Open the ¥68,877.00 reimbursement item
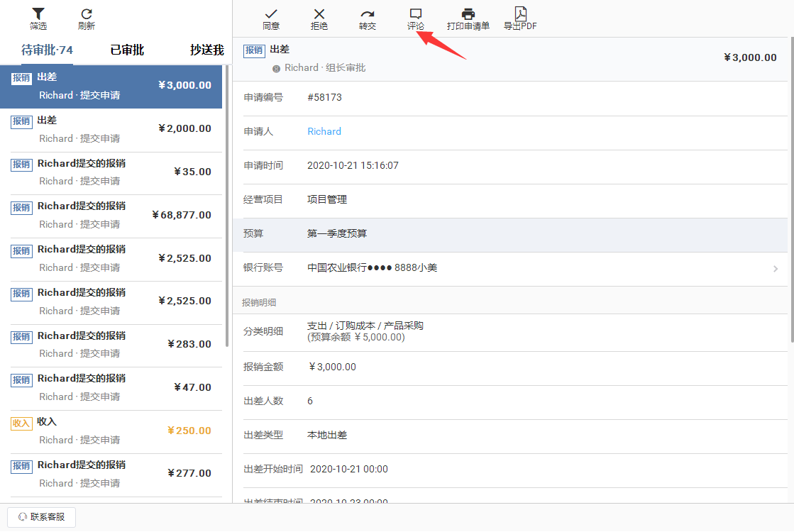This screenshot has height=532, width=794. 111,216
